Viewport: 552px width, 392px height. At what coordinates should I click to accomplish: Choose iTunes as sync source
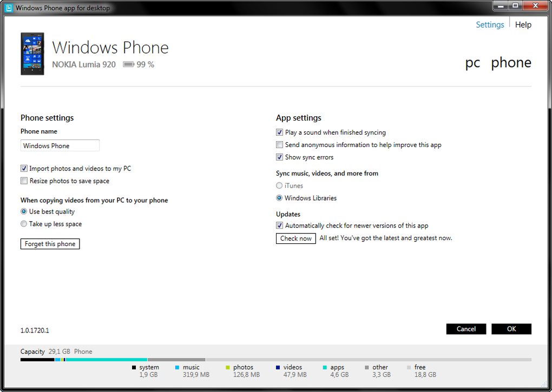click(279, 185)
